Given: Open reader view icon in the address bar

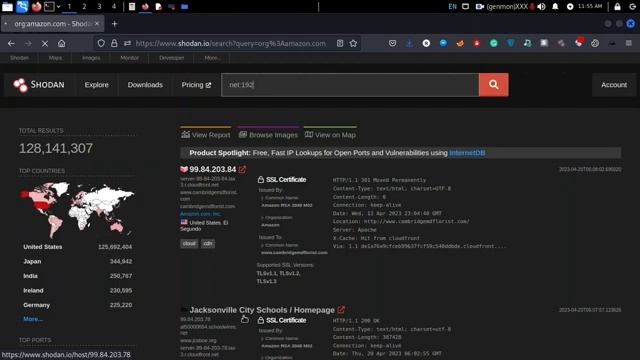Looking at the screenshot, I should [340, 43].
